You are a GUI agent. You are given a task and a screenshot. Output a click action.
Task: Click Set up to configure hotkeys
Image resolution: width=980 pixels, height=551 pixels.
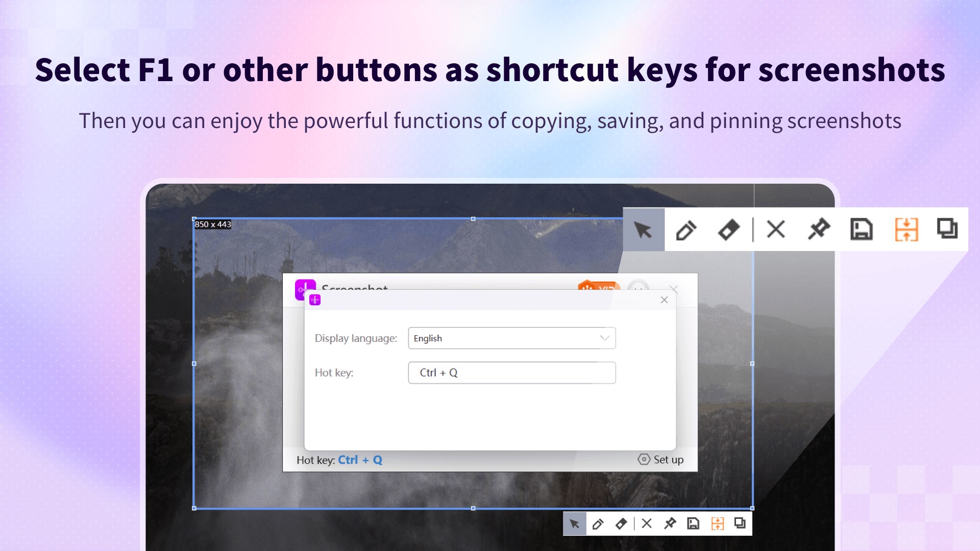click(x=661, y=460)
